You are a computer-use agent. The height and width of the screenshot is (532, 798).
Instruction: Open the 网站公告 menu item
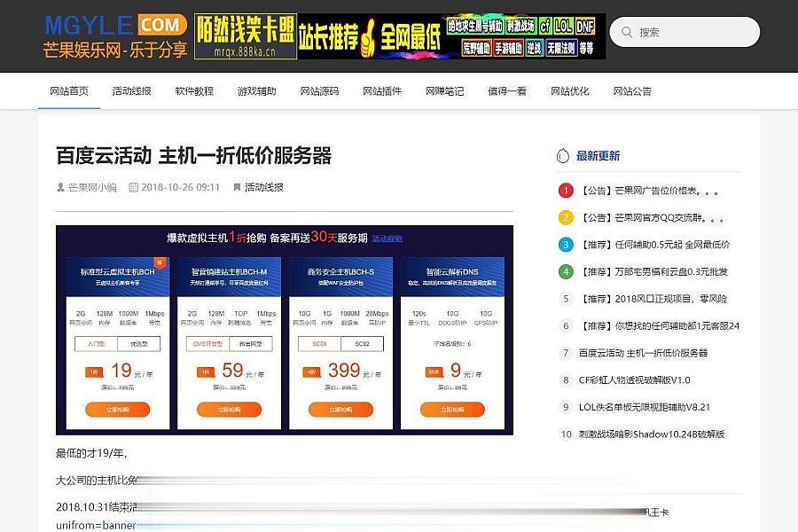pos(632,91)
